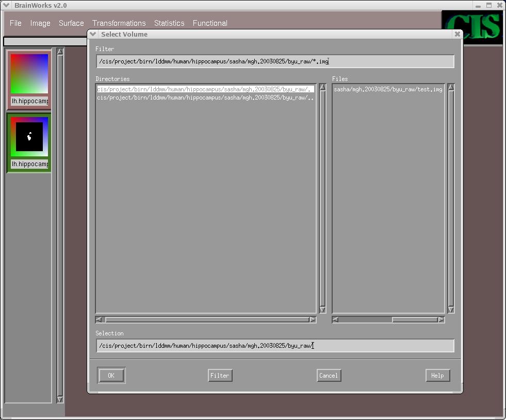506x420 pixels.
Task: Open the Transformations menu
Action: click(119, 23)
